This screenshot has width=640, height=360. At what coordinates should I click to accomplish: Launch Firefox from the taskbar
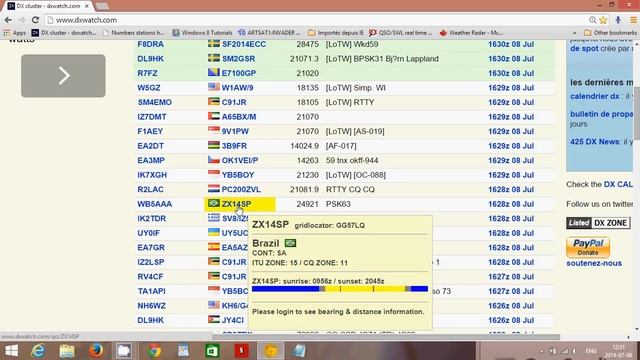coord(96,351)
